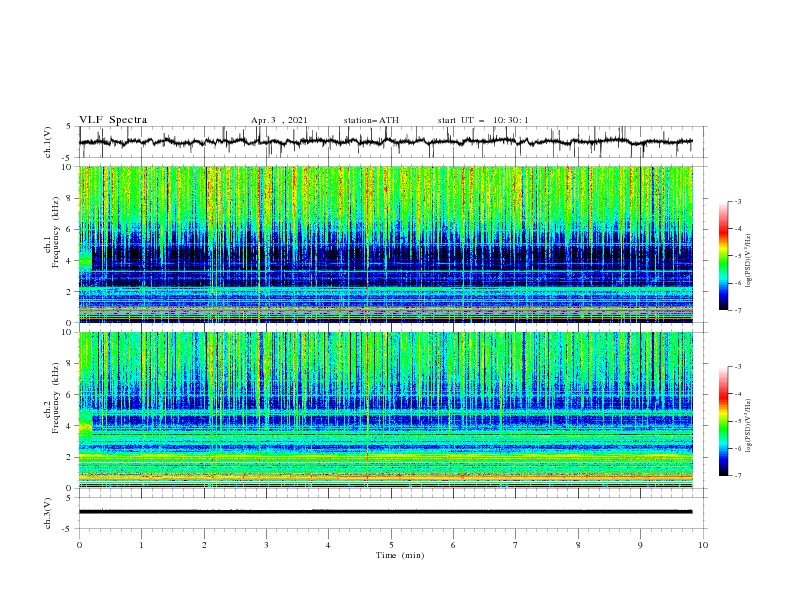The height and width of the screenshot is (612, 792).
Task: Select the date 'Apr. 3 , 2021'
Action: [279, 120]
